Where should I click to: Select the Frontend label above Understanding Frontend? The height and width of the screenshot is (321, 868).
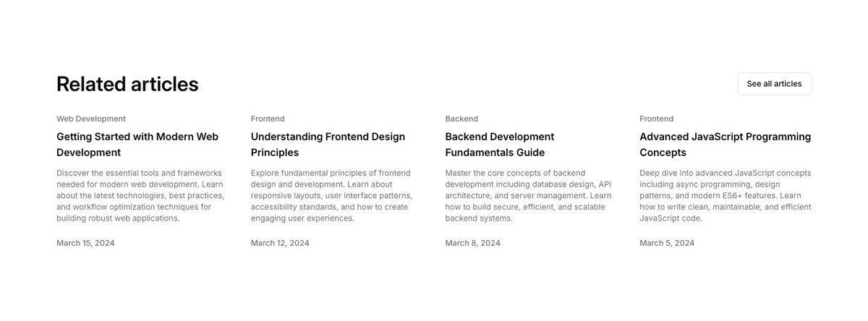pyautogui.click(x=268, y=119)
